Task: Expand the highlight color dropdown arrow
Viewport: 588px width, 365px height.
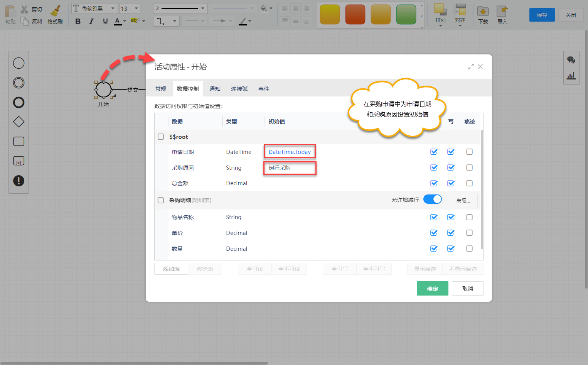Action: pyautogui.click(x=144, y=21)
